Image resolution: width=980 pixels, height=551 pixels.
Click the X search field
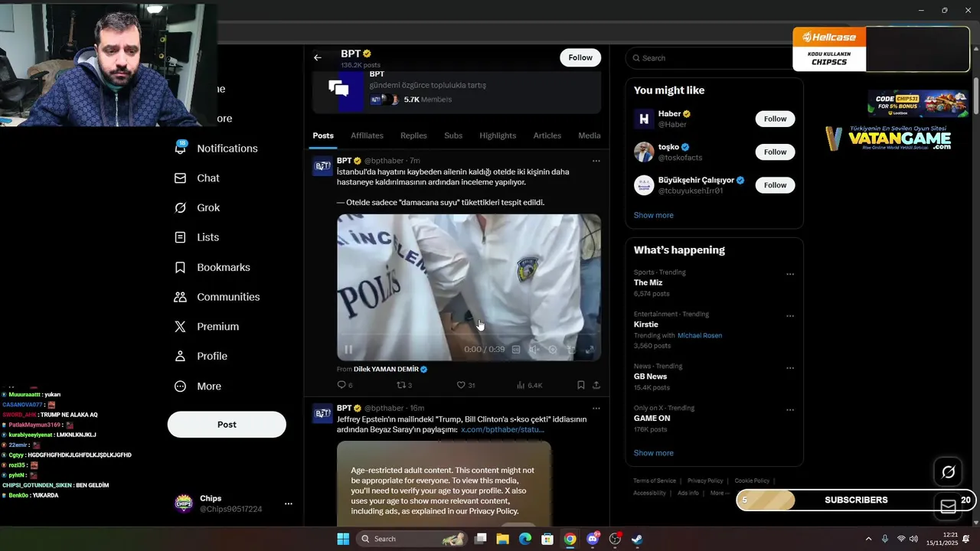pos(714,58)
